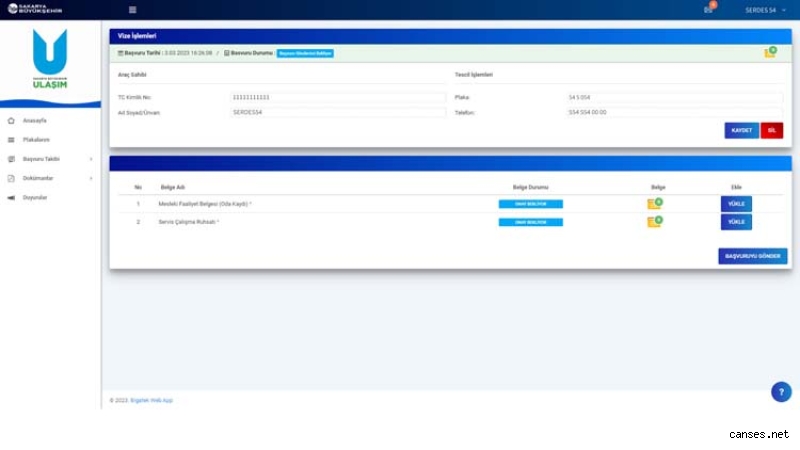Expand the Dokümanlar submenu
This screenshot has width=800, height=450.
[x=50, y=178]
